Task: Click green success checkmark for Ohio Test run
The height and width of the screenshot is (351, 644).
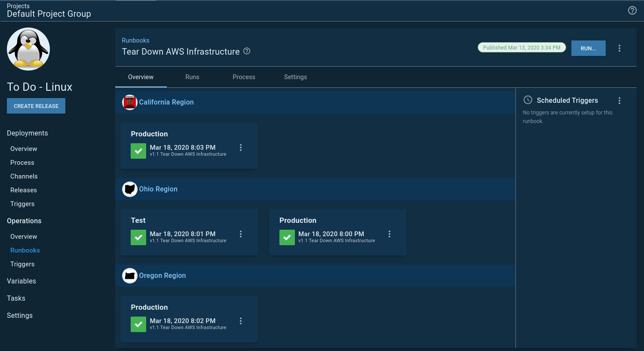Action: coord(138,237)
